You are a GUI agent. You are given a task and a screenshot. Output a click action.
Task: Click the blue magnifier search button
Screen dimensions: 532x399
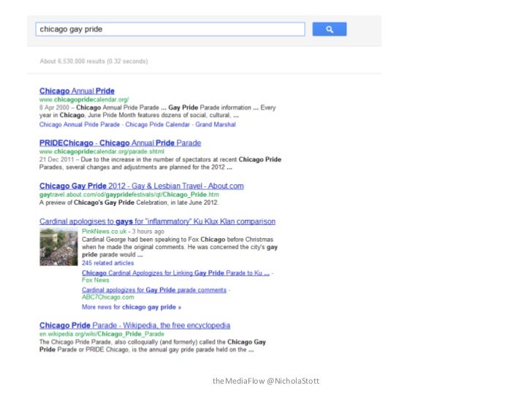329,29
